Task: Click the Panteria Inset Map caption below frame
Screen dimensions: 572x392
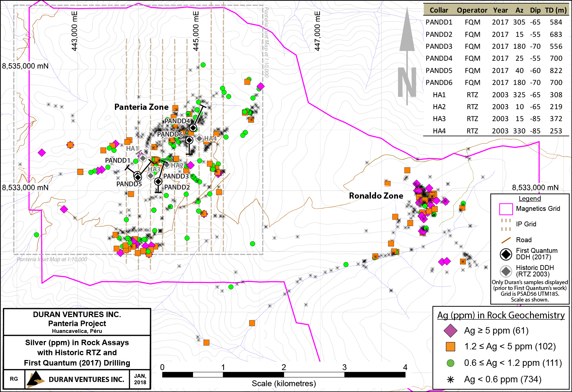Action: (52, 259)
